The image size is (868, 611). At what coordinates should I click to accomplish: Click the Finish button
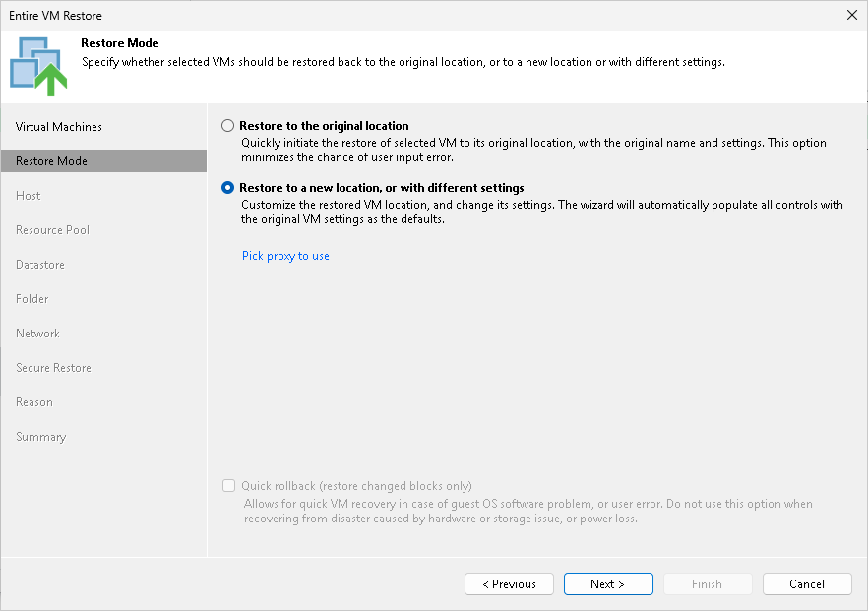[708, 583]
